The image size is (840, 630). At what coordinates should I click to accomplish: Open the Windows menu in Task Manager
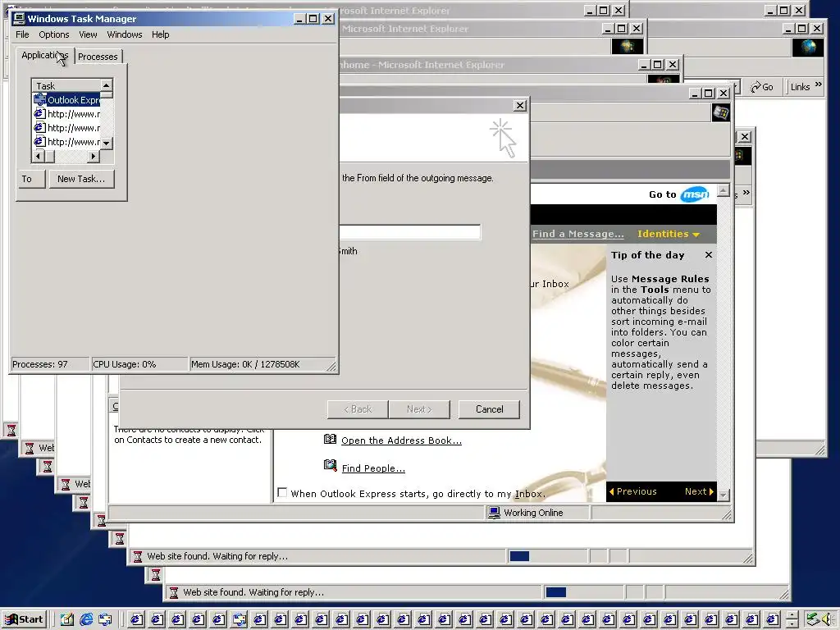point(125,34)
